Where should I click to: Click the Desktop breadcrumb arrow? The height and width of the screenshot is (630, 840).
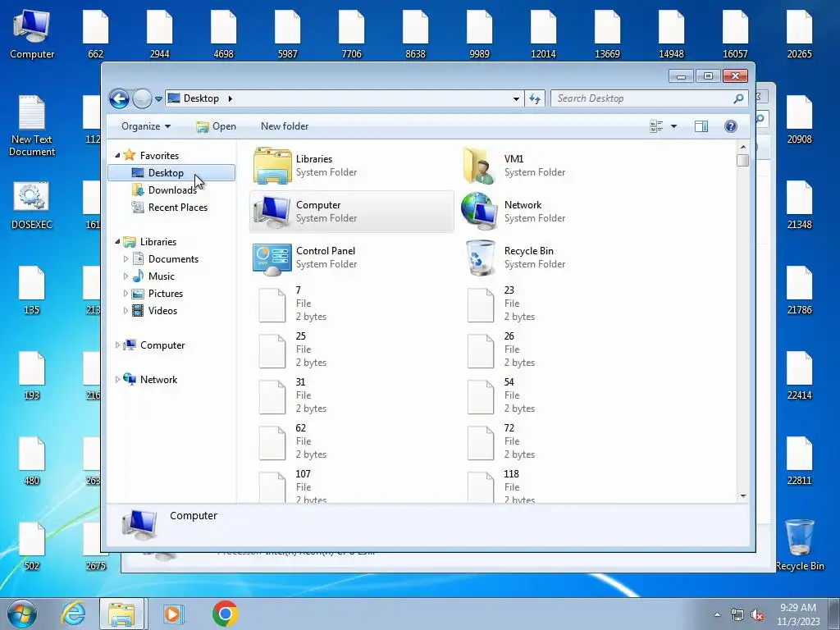click(x=231, y=98)
